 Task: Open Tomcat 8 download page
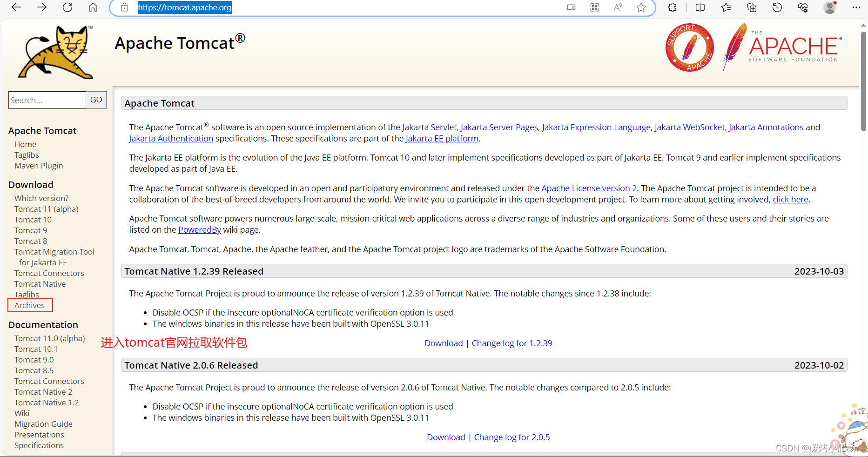tap(31, 241)
